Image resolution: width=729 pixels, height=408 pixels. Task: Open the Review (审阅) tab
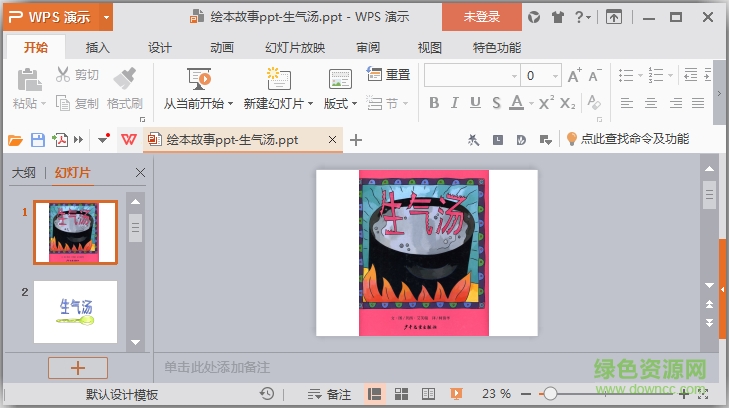(x=368, y=47)
